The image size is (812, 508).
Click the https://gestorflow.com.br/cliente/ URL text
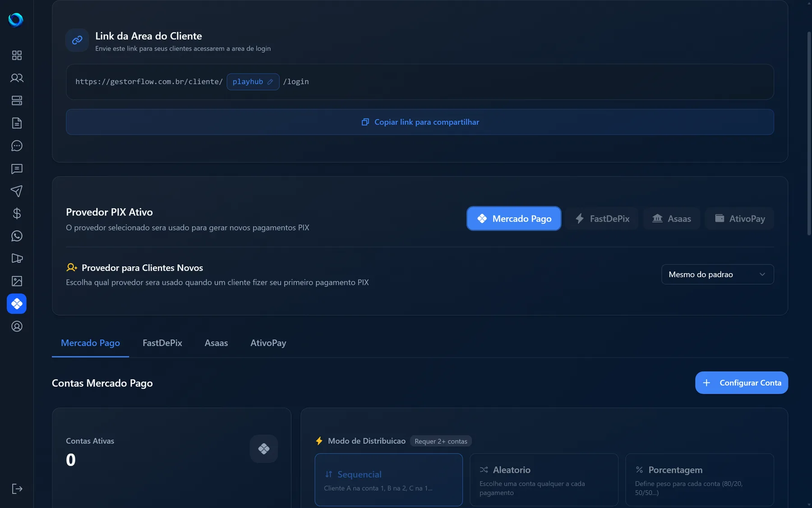149,82
